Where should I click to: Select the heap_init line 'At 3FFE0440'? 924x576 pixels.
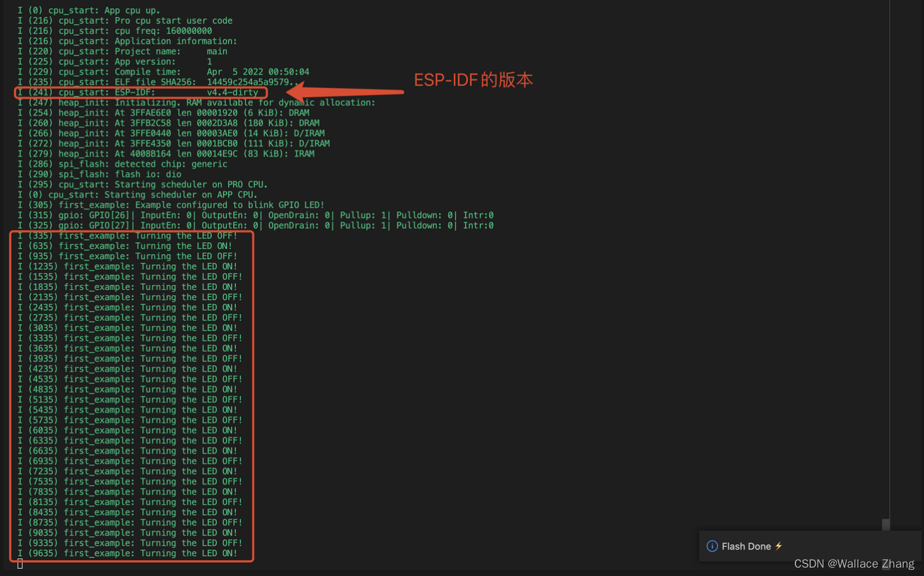pos(171,133)
